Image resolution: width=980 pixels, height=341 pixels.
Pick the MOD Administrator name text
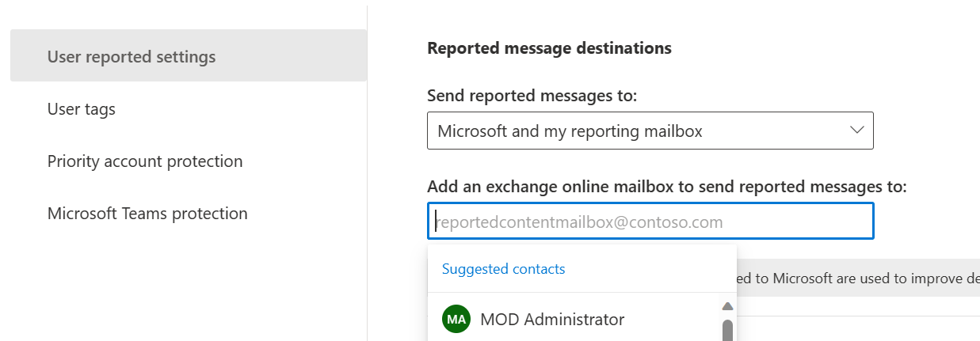point(552,320)
